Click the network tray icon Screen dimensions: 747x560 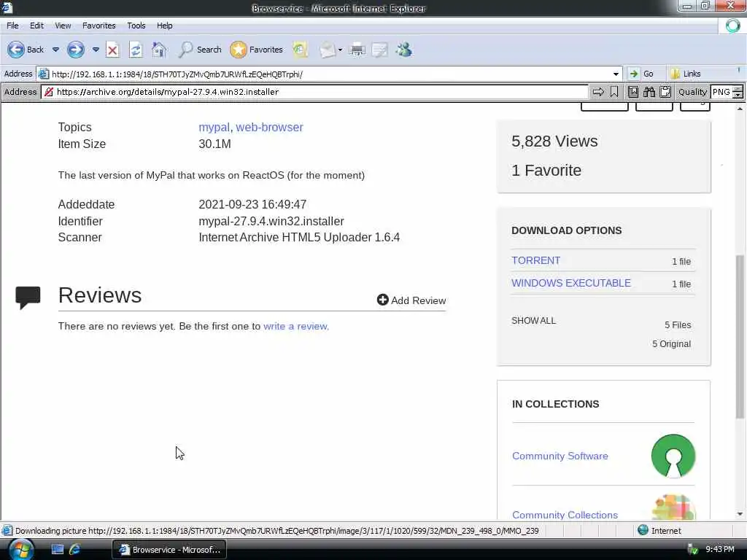[x=693, y=550]
